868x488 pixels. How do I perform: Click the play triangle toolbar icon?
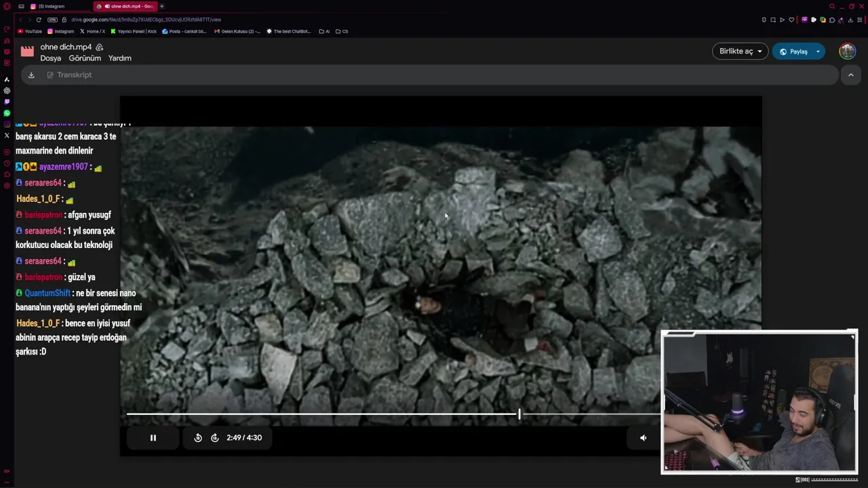pyautogui.click(x=782, y=20)
